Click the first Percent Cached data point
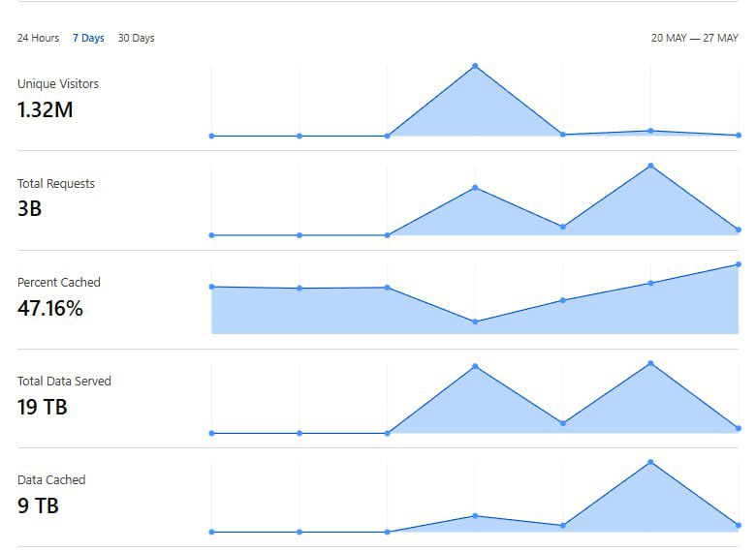 pyautogui.click(x=211, y=287)
